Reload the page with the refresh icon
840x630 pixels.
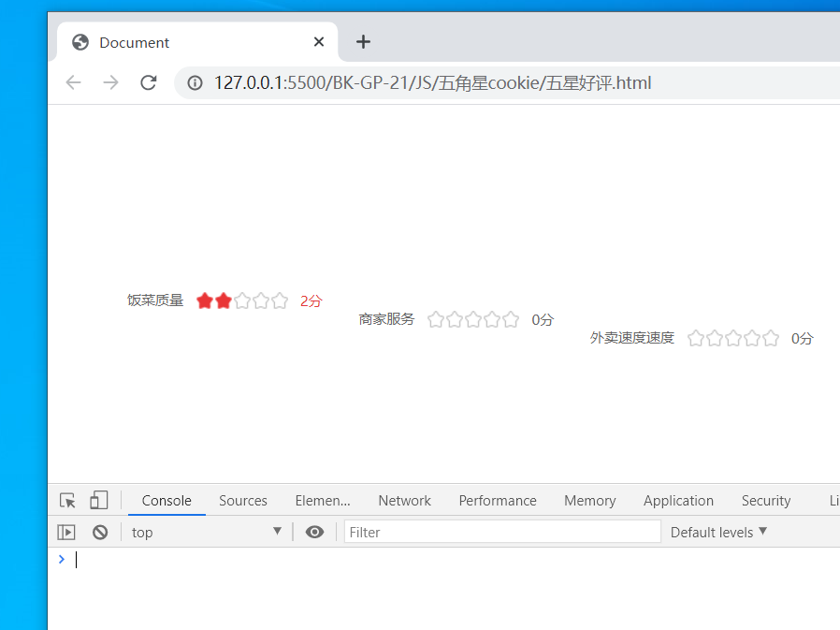point(148,82)
